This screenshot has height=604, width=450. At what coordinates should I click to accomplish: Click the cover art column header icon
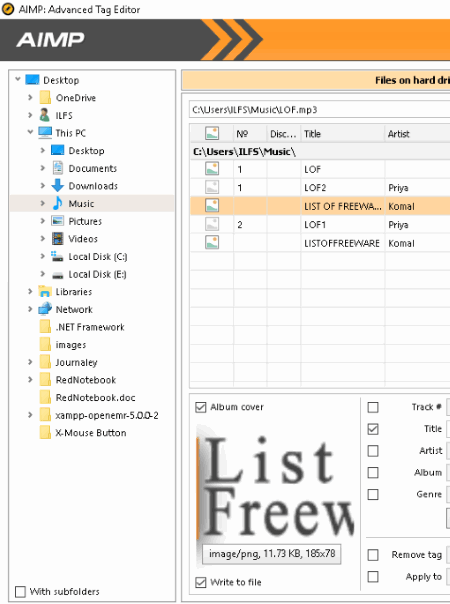[212, 133]
